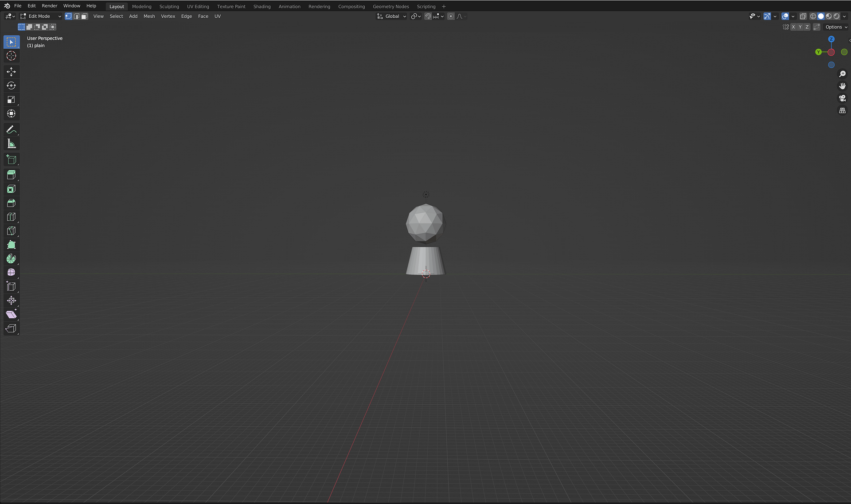The width and height of the screenshot is (851, 504).
Task: Switch to the Sculpting workspace tab
Action: pos(169,7)
